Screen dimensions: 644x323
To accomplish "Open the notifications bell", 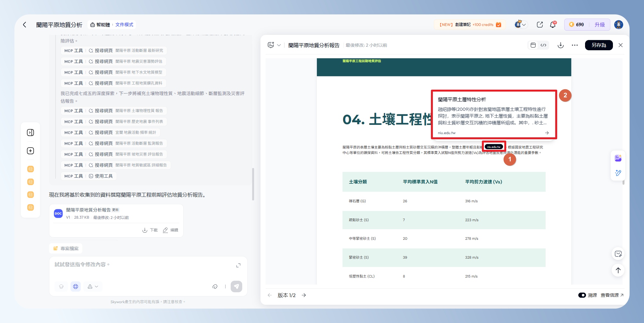I will pyautogui.click(x=553, y=25).
